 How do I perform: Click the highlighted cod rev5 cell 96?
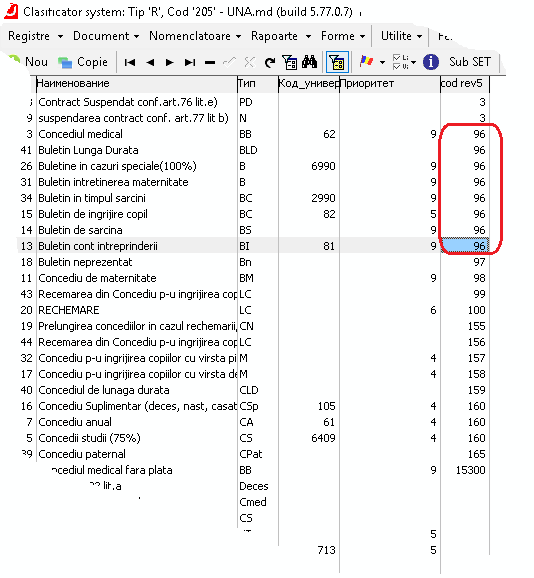(x=465, y=246)
